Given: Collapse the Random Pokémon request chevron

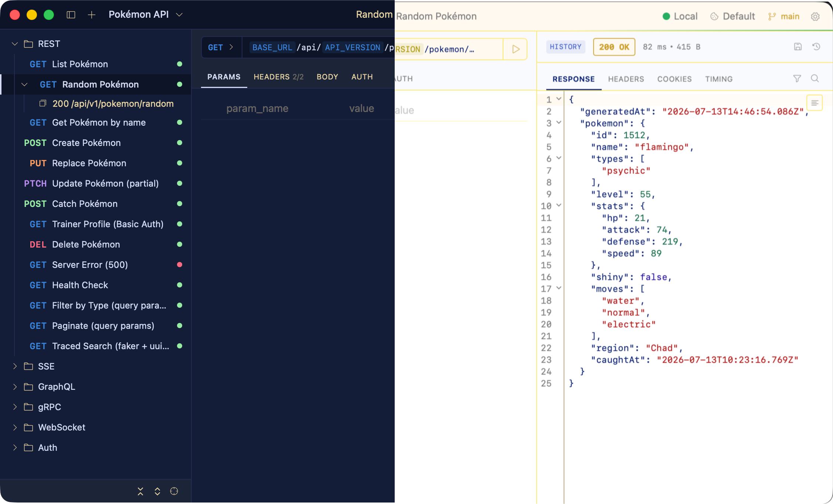Looking at the screenshot, I should tap(24, 85).
